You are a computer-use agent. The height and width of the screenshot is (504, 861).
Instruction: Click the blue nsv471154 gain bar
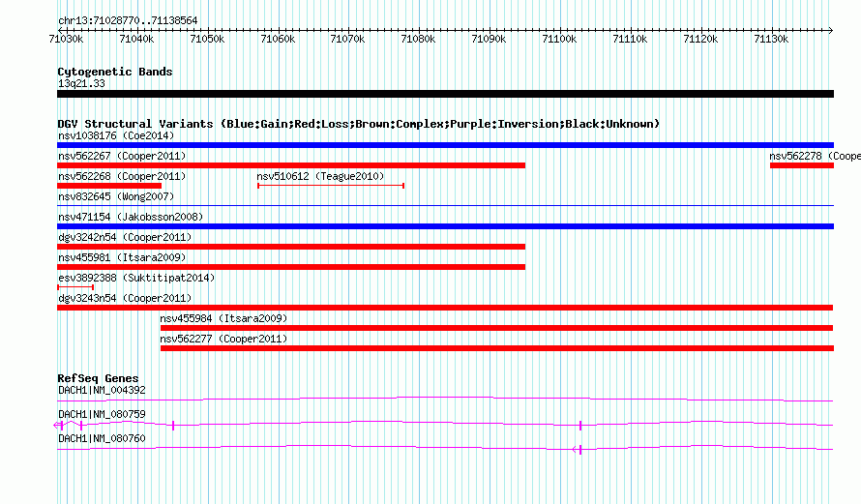point(445,226)
